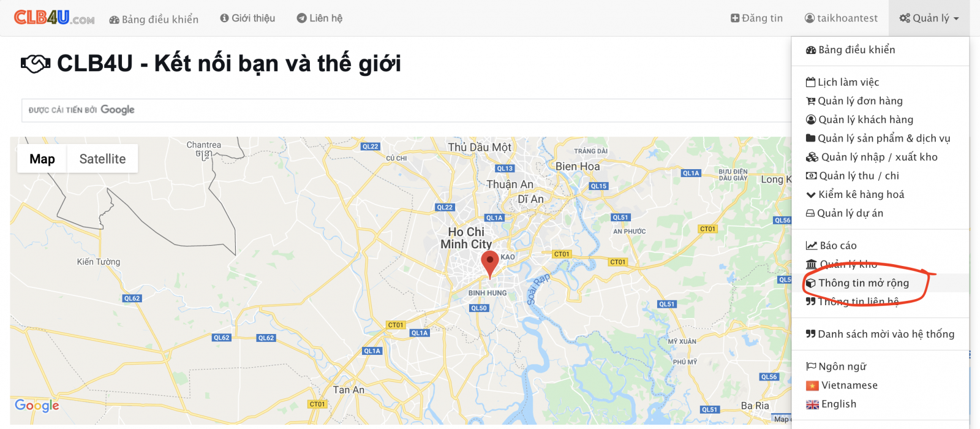980x429 pixels.
Task: Click the CLB4U.com logo
Action: [x=54, y=18]
